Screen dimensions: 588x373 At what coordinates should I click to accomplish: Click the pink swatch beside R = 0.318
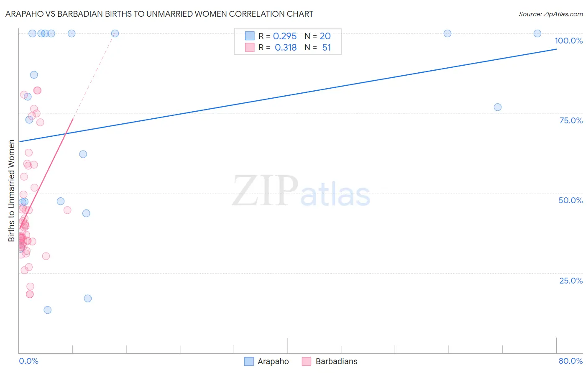point(250,47)
